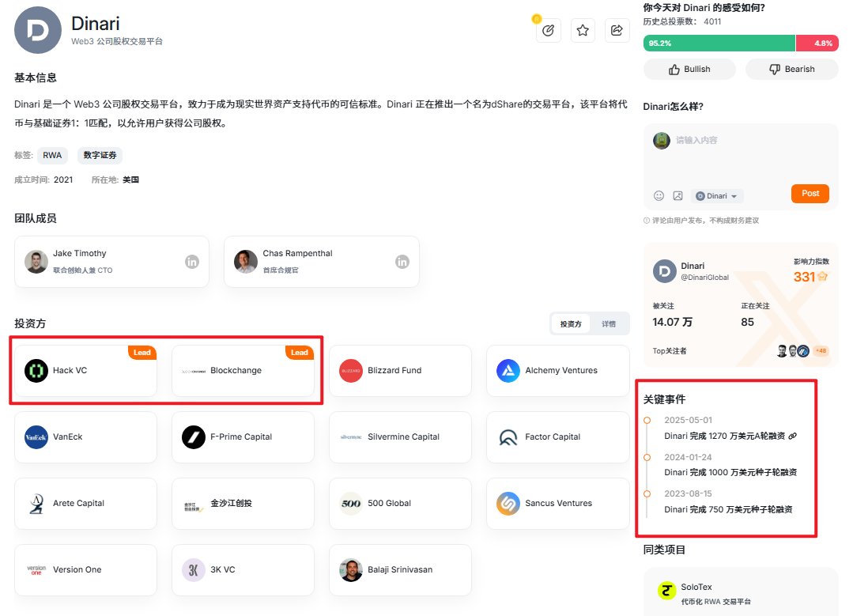Click the green 95.2% bullish bar

click(x=719, y=43)
